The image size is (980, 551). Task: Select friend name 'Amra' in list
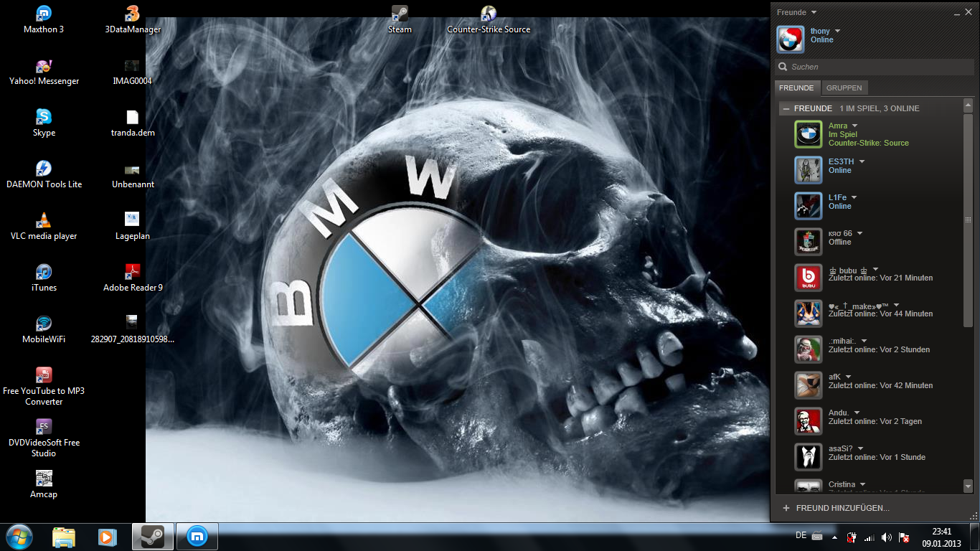(x=838, y=126)
